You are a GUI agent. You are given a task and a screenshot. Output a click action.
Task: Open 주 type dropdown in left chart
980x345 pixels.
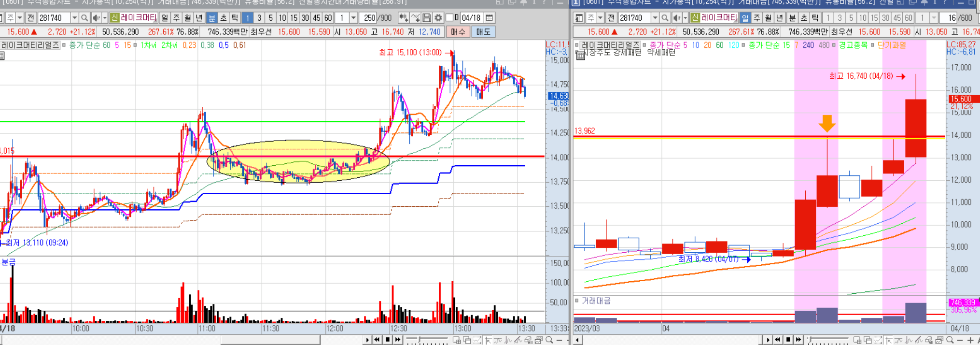(x=20, y=18)
